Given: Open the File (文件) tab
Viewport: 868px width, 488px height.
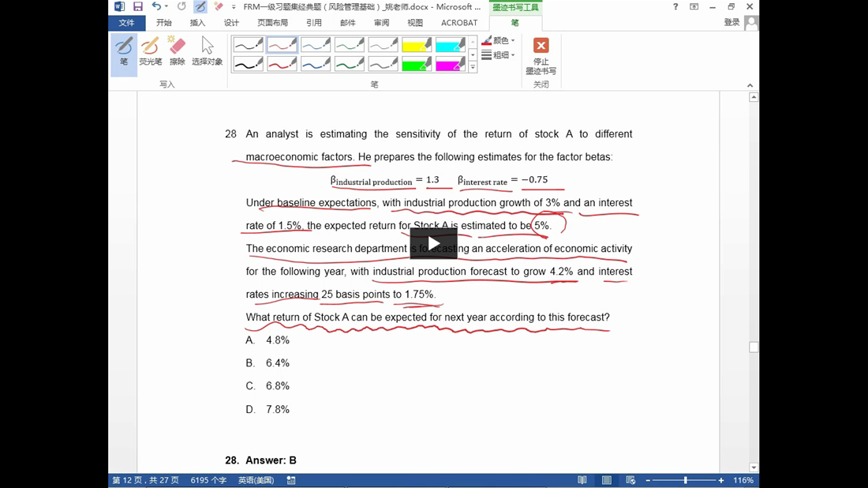Looking at the screenshot, I should [x=126, y=23].
